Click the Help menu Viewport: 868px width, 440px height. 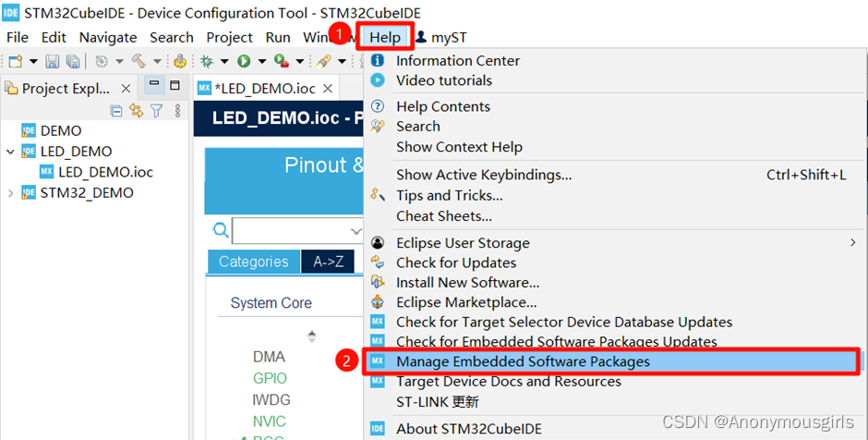[385, 37]
